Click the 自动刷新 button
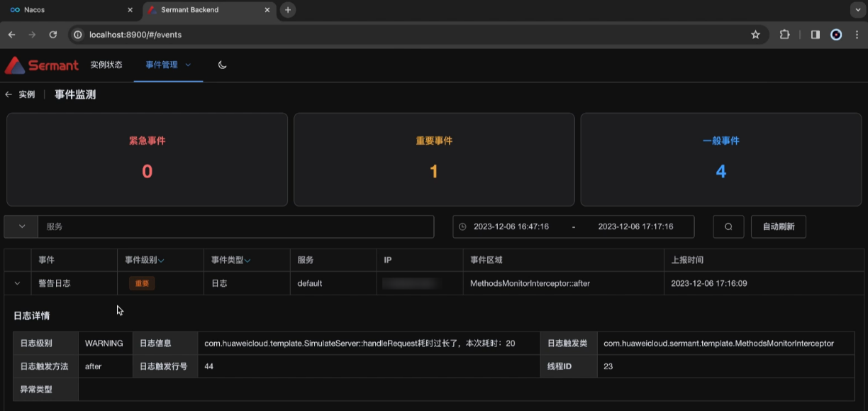Screen dimensions: 868x411 click(778, 226)
